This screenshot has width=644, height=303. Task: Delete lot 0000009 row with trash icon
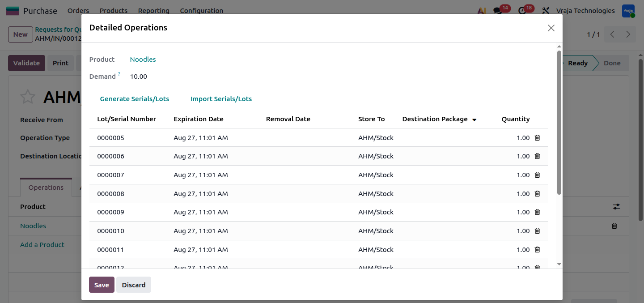pyautogui.click(x=538, y=212)
